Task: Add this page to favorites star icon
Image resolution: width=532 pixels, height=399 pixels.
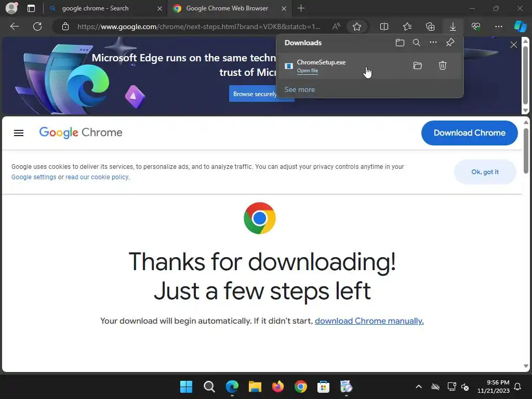Action: click(356, 26)
